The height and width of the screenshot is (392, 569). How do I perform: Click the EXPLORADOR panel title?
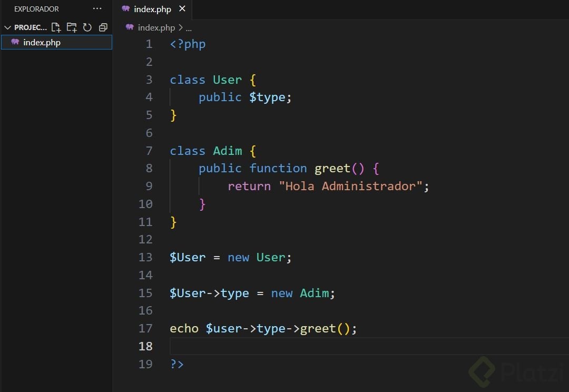pyautogui.click(x=36, y=9)
